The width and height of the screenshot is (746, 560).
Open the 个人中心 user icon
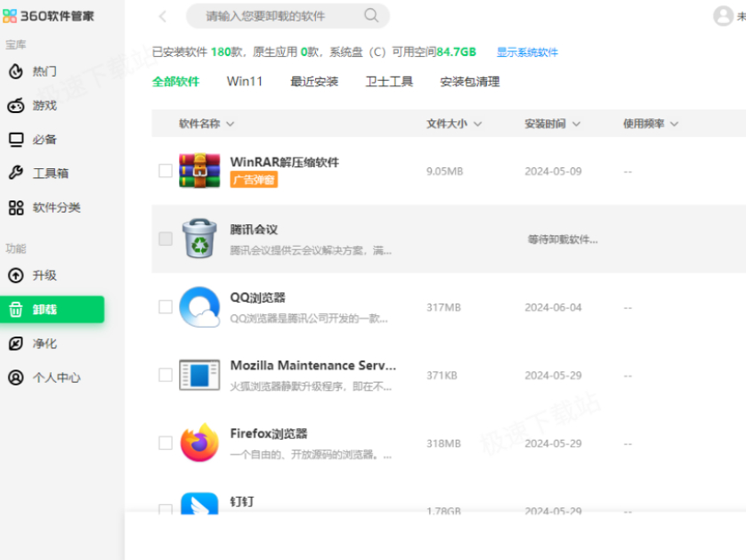click(16, 377)
